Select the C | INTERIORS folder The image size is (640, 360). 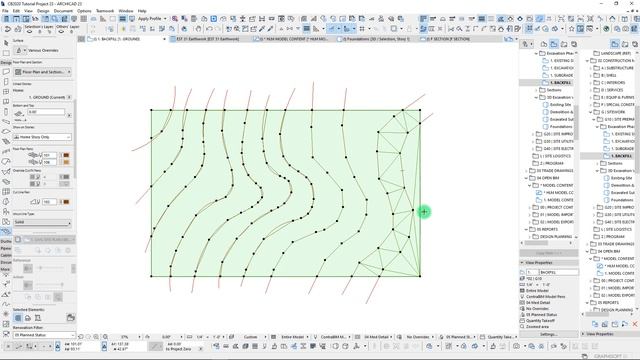[613, 82]
